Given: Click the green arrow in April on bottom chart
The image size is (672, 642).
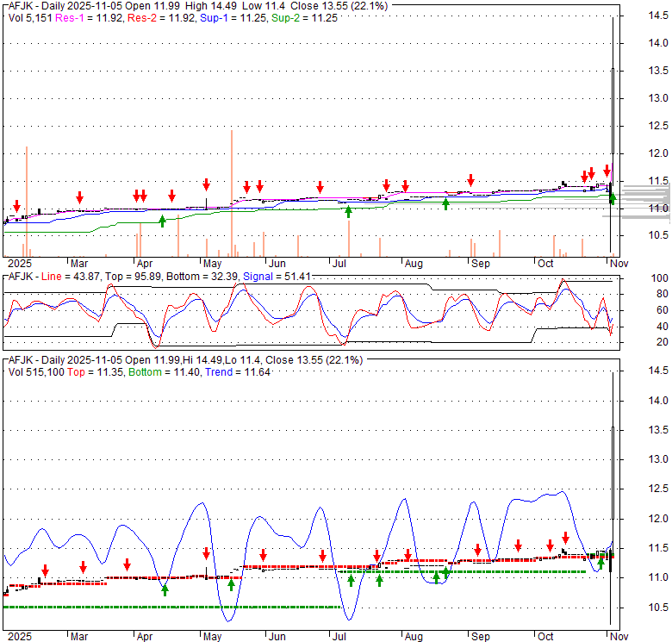Looking at the screenshot, I should 165,590.
